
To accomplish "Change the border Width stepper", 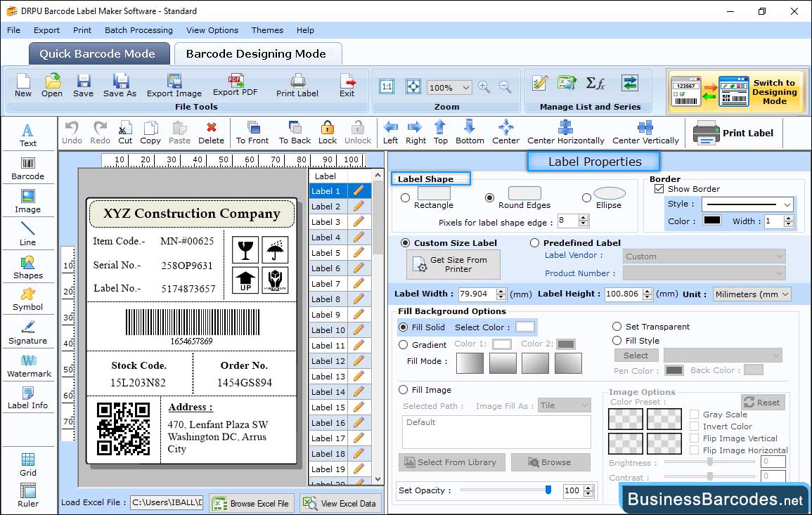I will [789, 221].
